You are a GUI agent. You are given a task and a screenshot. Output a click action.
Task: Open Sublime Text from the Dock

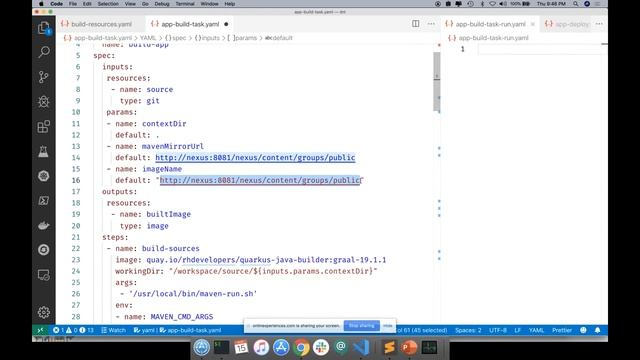tap(389, 347)
